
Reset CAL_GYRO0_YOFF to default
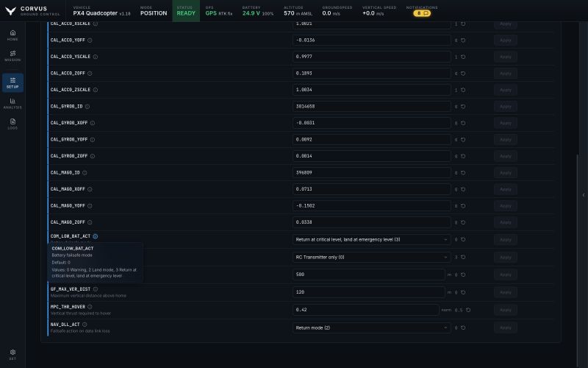point(463,139)
